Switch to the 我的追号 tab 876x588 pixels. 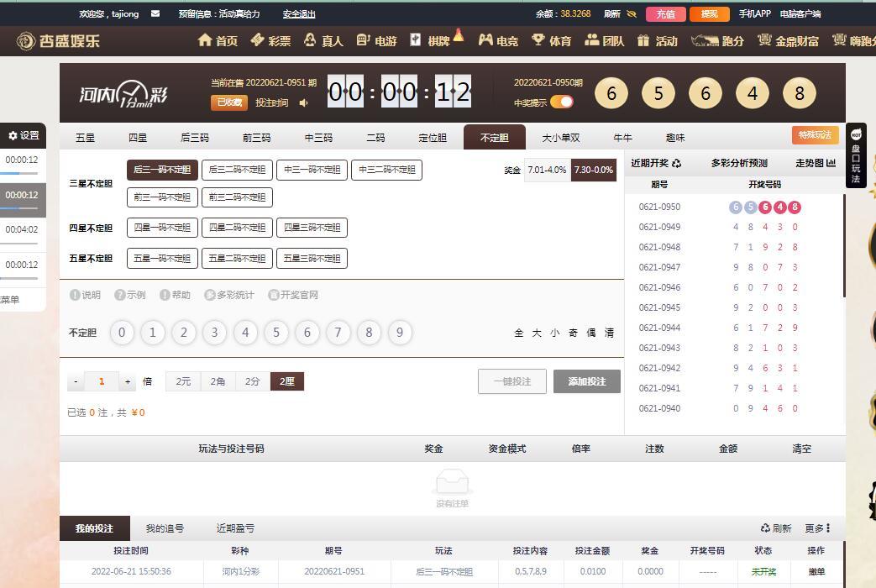click(x=165, y=528)
